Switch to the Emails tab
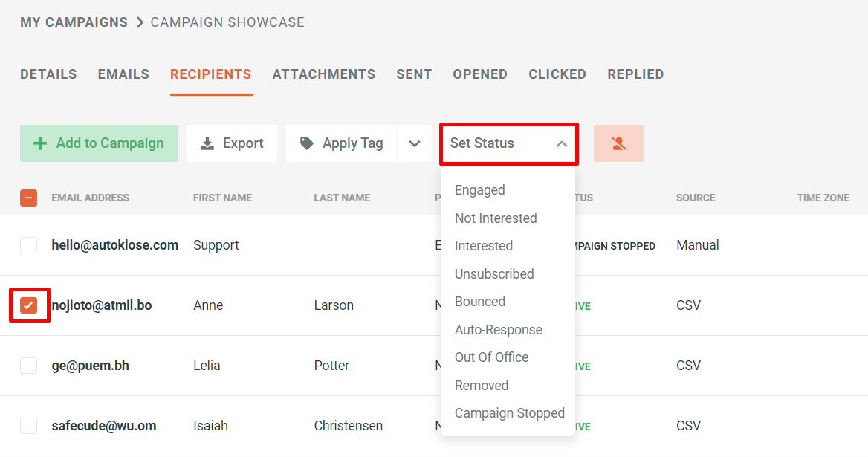868x457 pixels. (123, 74)
